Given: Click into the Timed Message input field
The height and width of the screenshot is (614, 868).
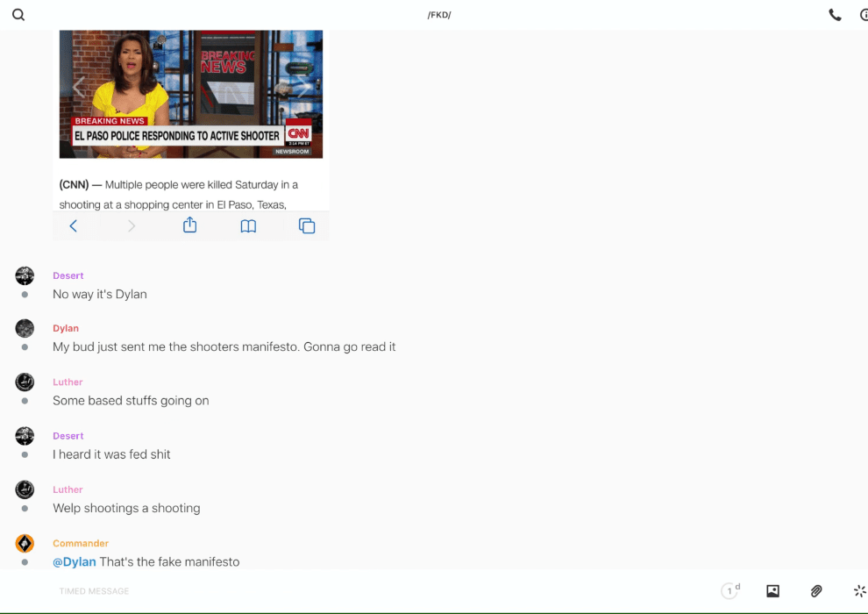Looking at the screenshot, I should pyautogui.click(x=351, y=591).
